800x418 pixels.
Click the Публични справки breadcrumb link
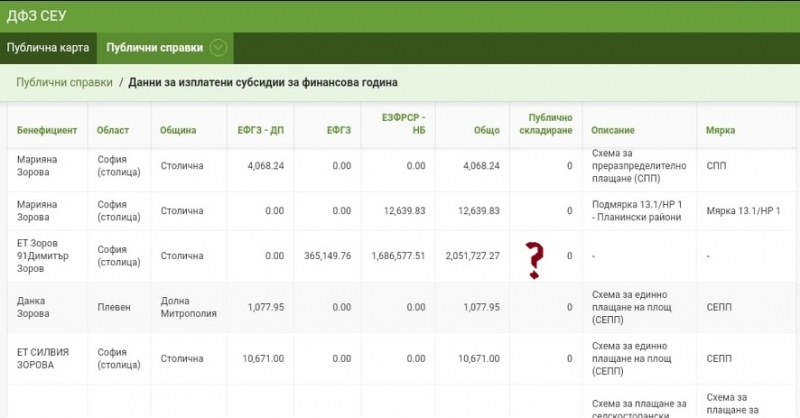(x=64, y=82)
